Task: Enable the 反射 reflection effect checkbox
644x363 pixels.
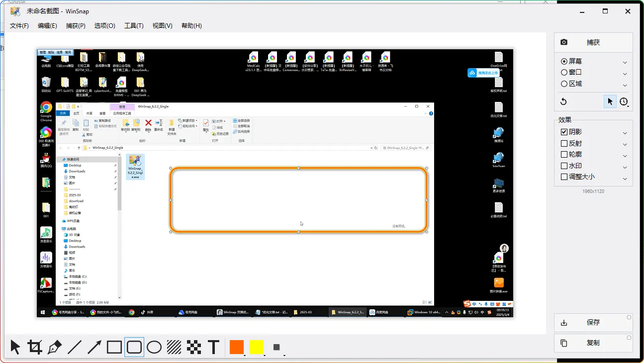Action: click(x=564, y=144)
